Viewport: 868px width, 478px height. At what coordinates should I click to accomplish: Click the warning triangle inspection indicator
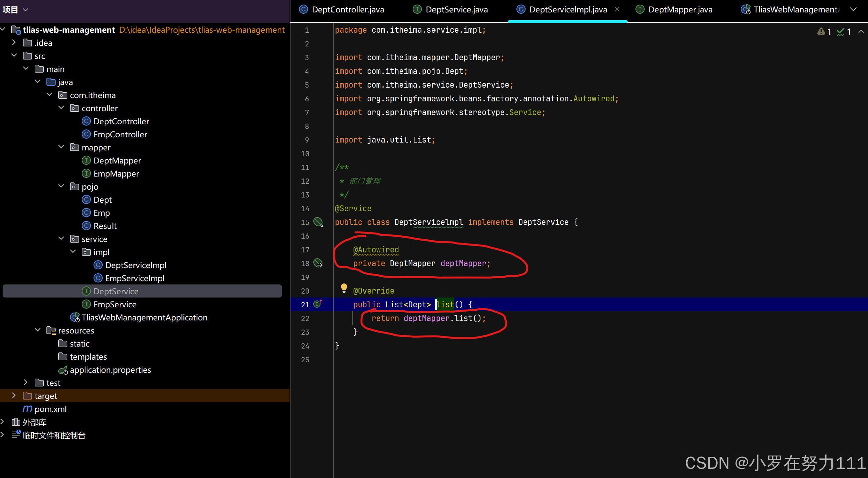click(x=821, y=32)
